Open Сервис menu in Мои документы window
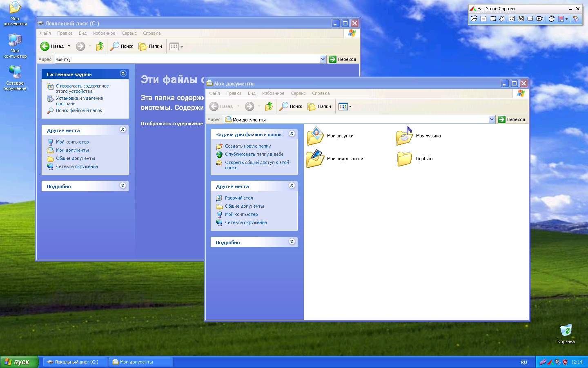This screenshot has width=588, height=368. click(x=298, y=93)
